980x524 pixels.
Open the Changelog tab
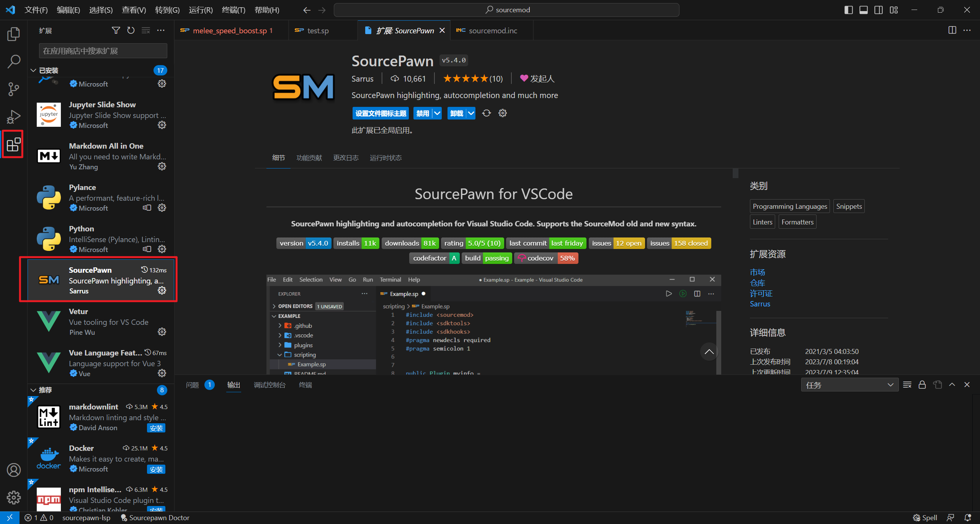346,158
